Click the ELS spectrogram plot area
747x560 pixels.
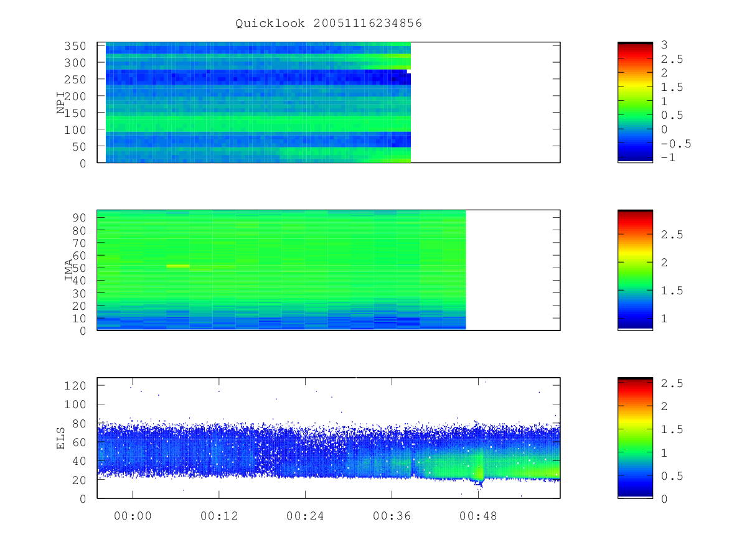pyautogui.click(x=329, y=438)
